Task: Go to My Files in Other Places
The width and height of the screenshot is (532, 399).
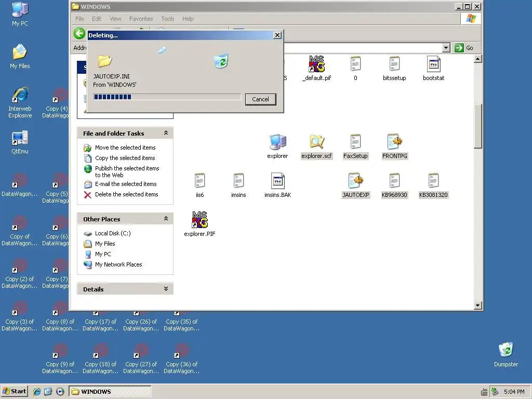Action: pos(105,244)
